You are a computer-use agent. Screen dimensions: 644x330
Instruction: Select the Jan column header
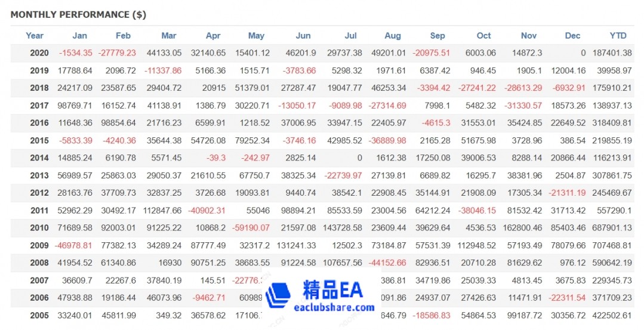pyautogui.click(x=79, y=35)
